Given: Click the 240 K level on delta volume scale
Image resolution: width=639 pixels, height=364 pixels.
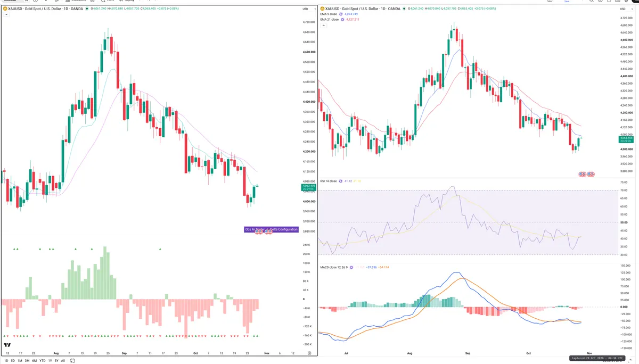Looking at the screenshot, I should coord(307,245).
